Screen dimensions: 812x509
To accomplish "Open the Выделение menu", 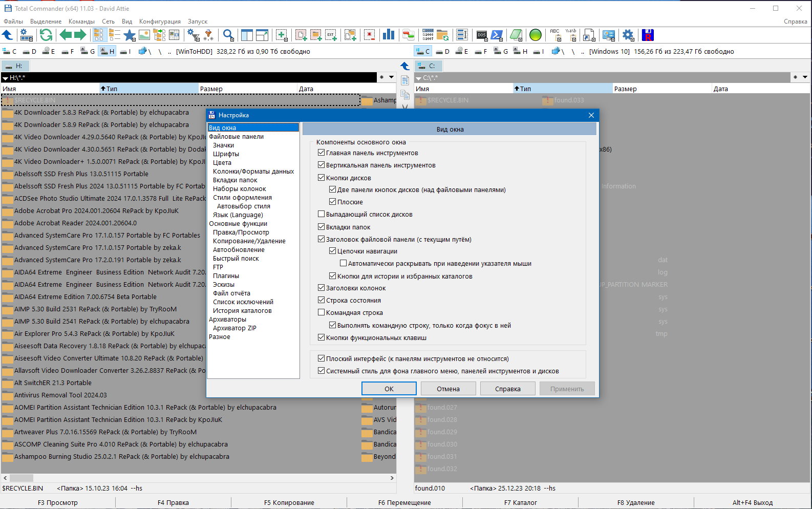I will click(x=46, y=22).
